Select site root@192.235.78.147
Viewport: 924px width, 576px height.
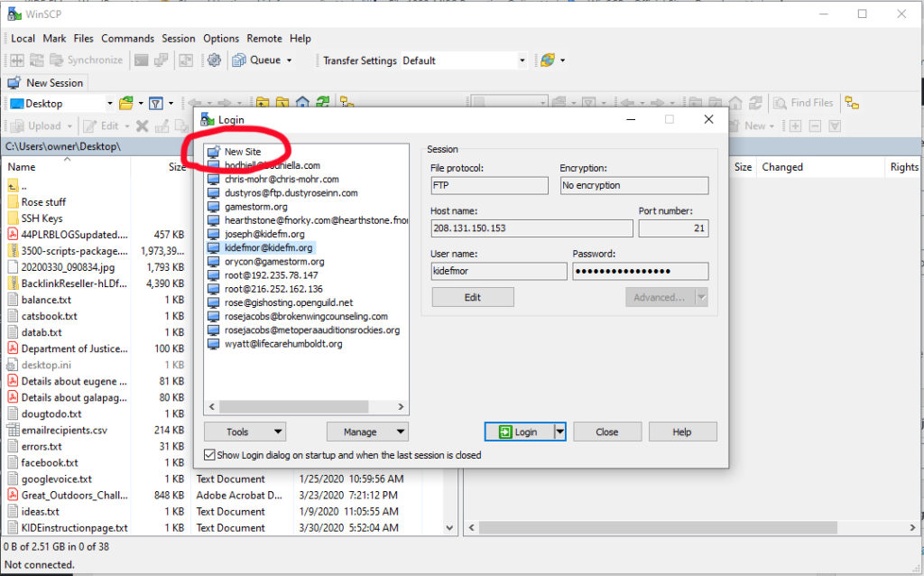point(271,275)
